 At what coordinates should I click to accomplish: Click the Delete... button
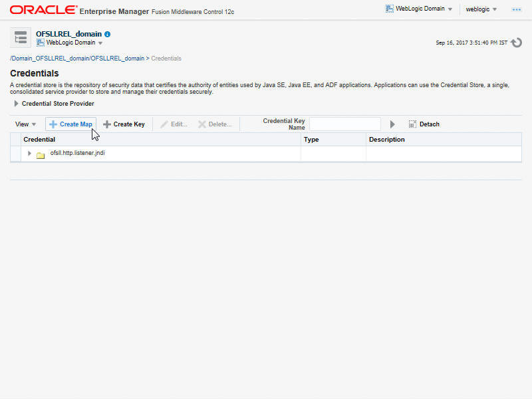tap(215, 124)
